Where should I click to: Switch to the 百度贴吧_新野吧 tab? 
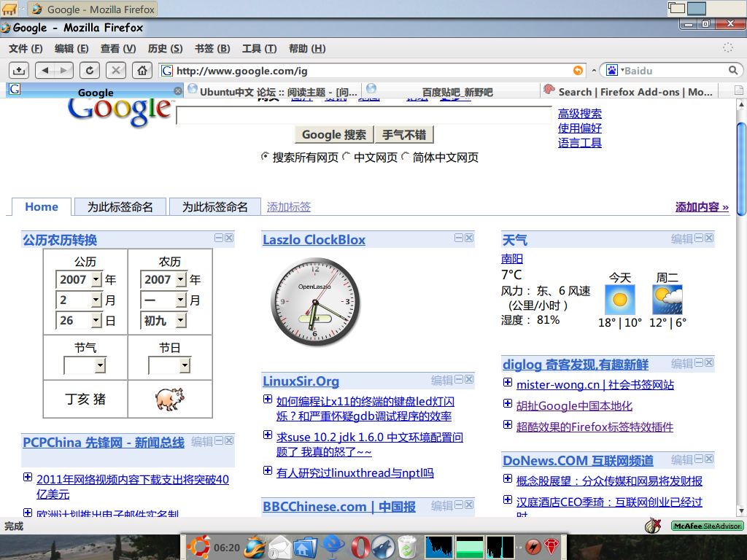[x=452, y=91]
